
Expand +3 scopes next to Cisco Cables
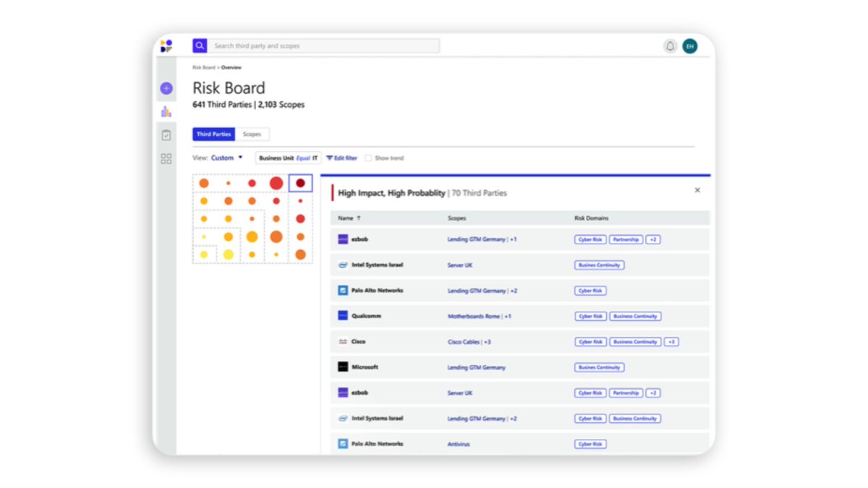click(x=488, y=342)
